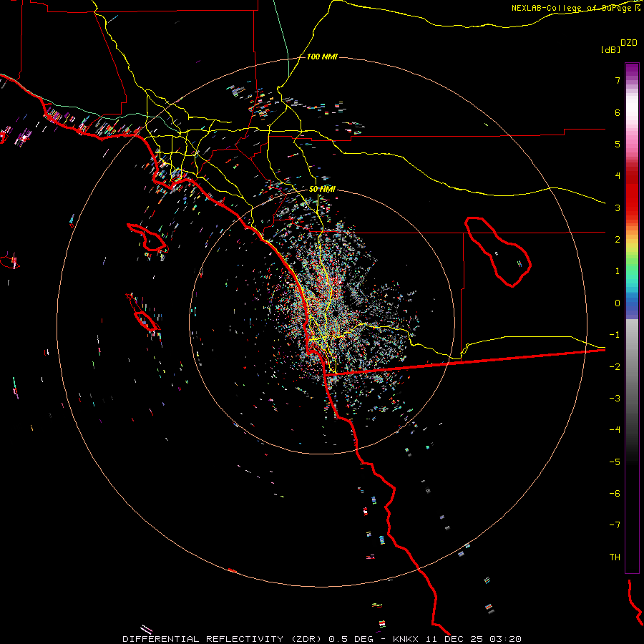
Task: Click the -3 dB tick label on the scale
Action: point(615,399)
